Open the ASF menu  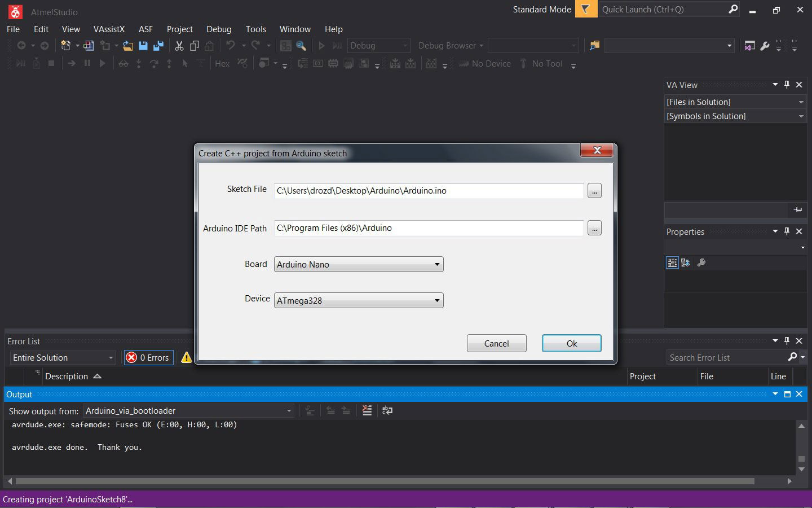[x=145, y=29]
